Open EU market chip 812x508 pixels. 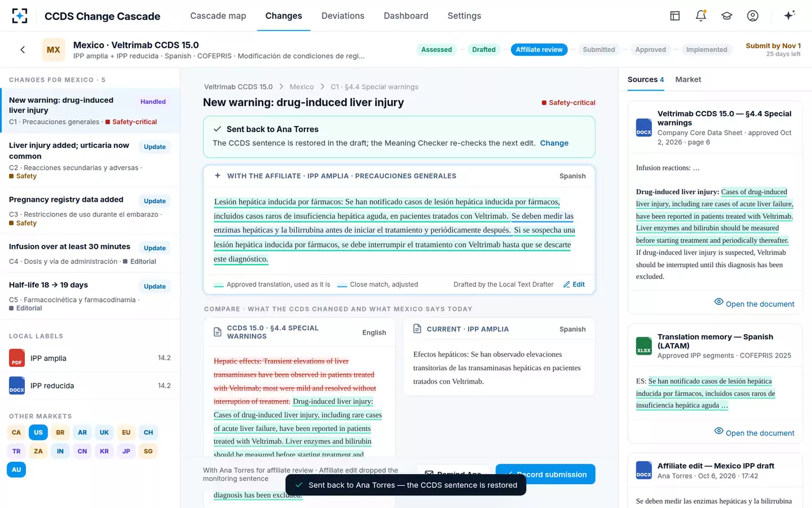(x=126, y=432)
